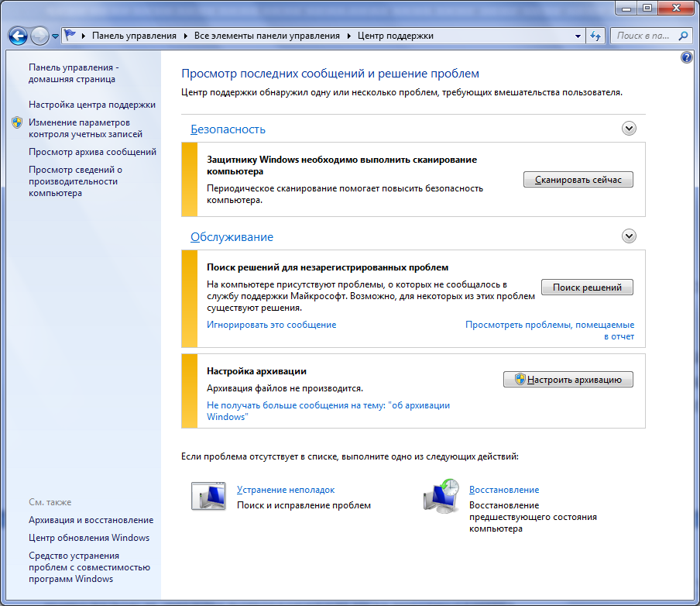Open Просмотр сведений о производительности компьютера
The width and height of the screenshot is (700, 606).
(75, 181)
